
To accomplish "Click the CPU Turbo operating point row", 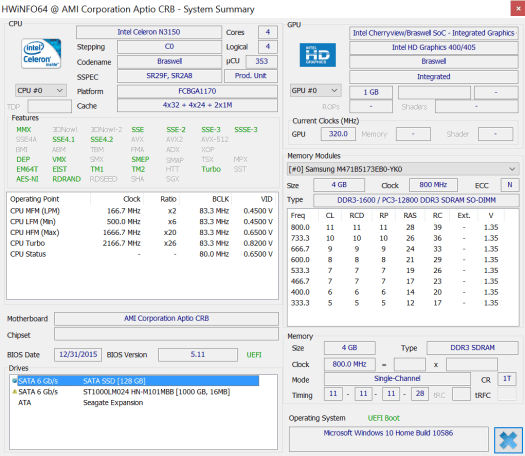I will [142, 243].
